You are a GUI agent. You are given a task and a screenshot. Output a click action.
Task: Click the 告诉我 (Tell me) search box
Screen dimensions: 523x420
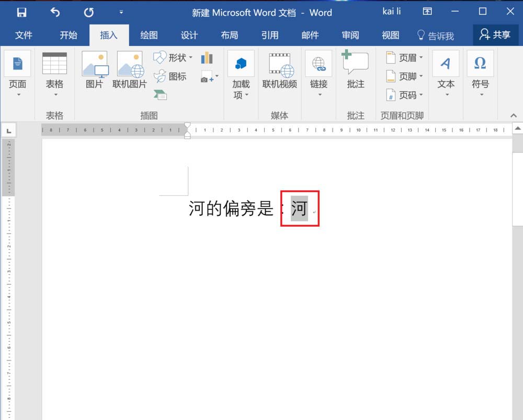pos(436,36)
